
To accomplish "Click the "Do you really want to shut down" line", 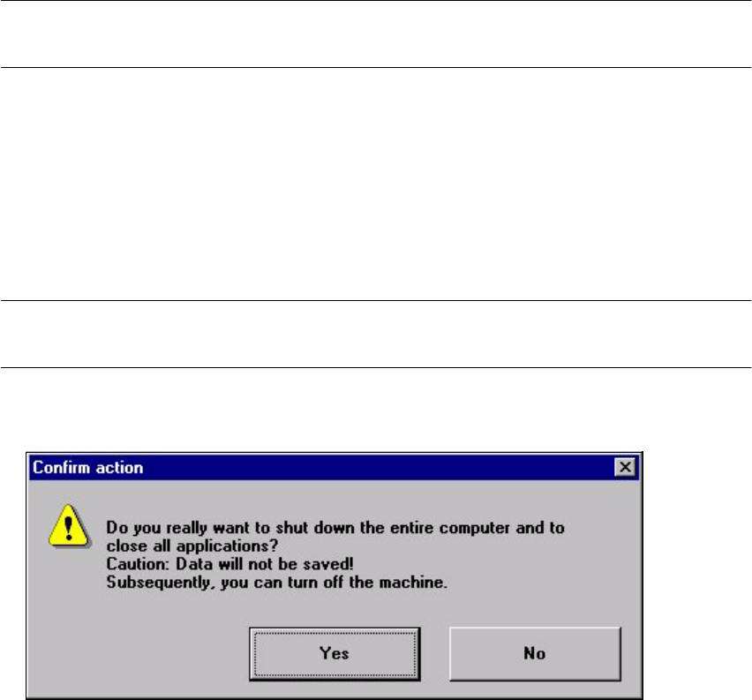I will coord(335,528).
